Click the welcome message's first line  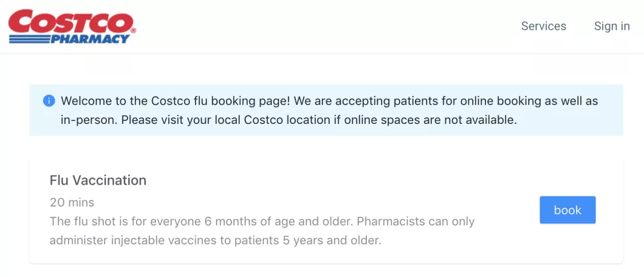tap(329, 101)
